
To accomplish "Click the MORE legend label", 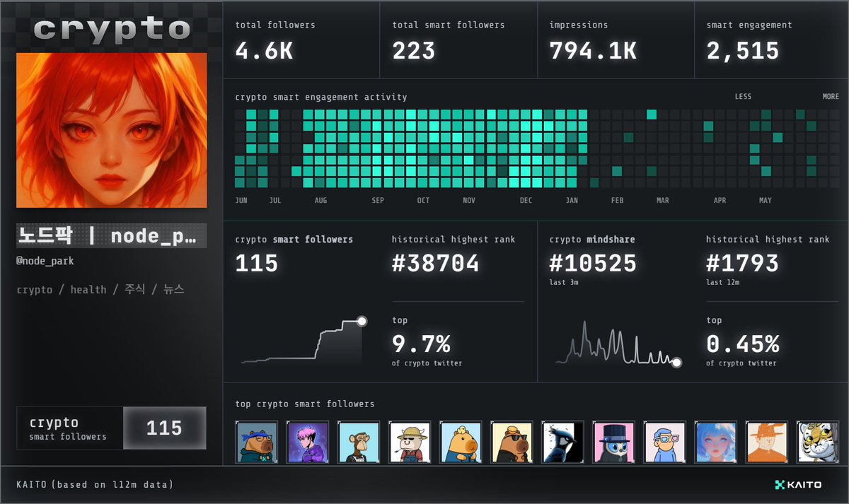I will coord(831,97).
